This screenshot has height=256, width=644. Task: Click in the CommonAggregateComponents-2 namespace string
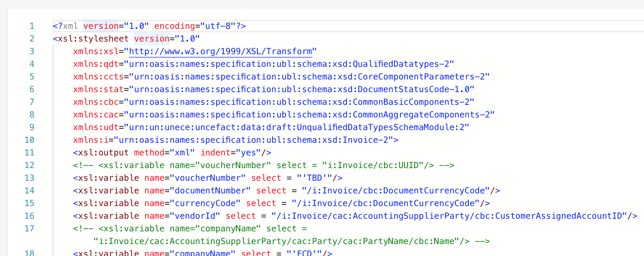[311, 115]
